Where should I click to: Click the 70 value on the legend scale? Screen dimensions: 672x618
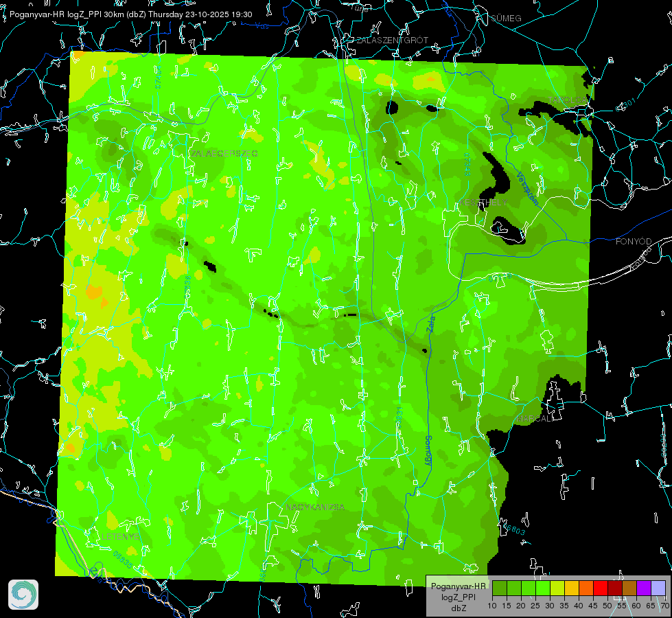665,606
